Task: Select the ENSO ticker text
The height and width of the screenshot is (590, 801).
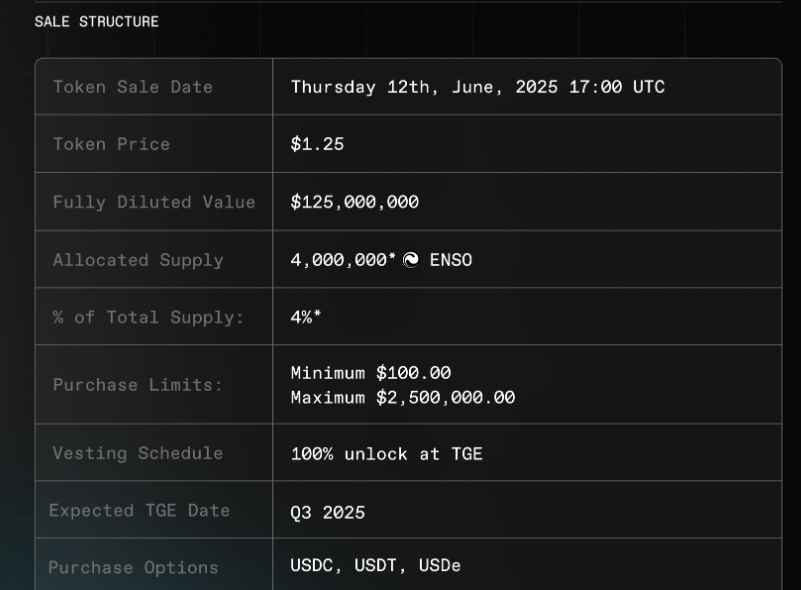Action: (x=451, y=260)
